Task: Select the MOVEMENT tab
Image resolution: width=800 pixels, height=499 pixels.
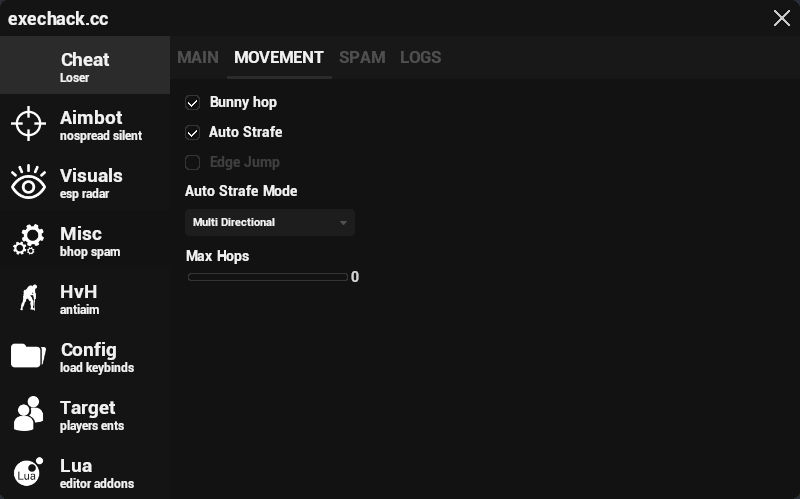Action: tap(279, 58)
